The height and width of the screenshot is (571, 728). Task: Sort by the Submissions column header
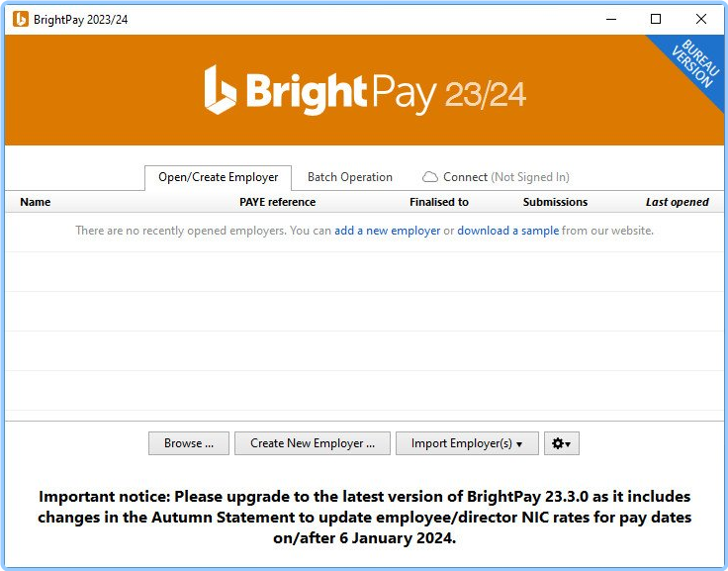pyautogui.click(x=555, y=202)
